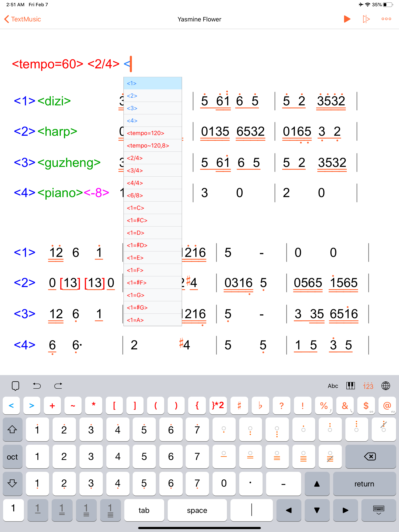Move cursor down with arrow key
The height and width of the screenshot is (532, 399).
tap(317, 510)
